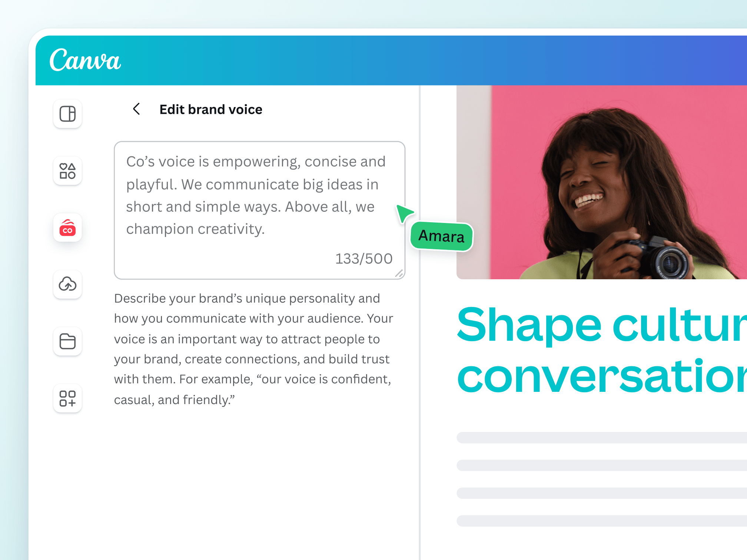Select the highlighted Brand Hub icon
747x560 pixels.
pyautogui.click(x=67, y=229)
